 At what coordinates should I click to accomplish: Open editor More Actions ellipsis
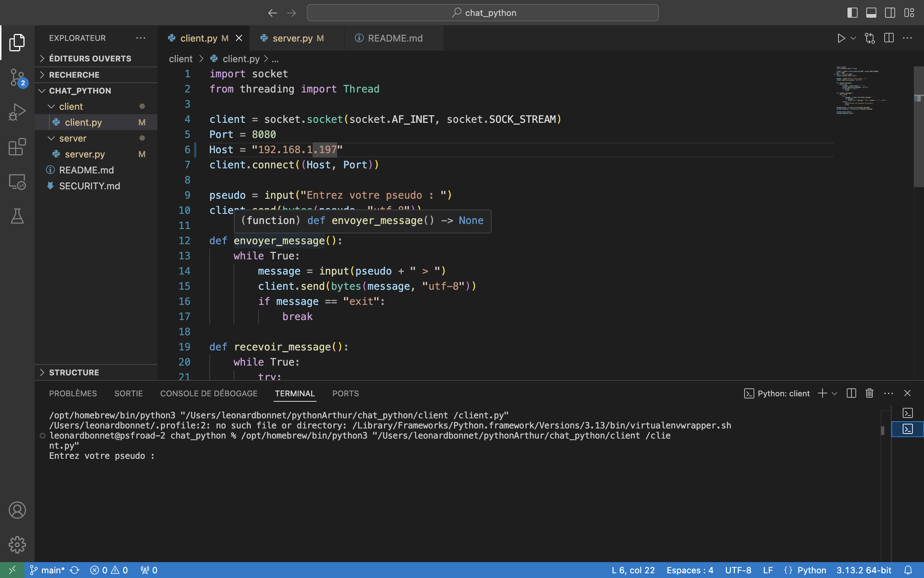907,38
